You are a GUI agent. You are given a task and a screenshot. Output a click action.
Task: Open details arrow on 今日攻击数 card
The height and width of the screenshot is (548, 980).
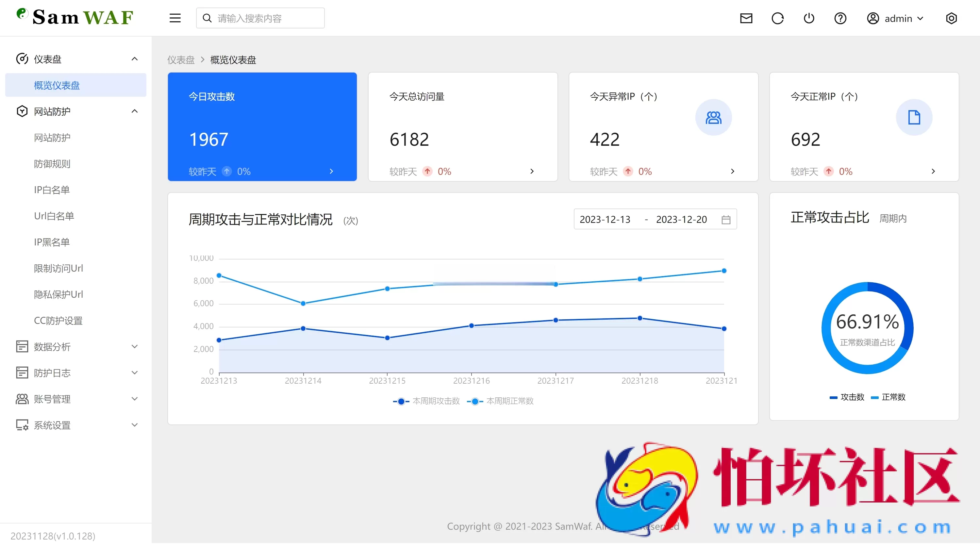(331, 171)
